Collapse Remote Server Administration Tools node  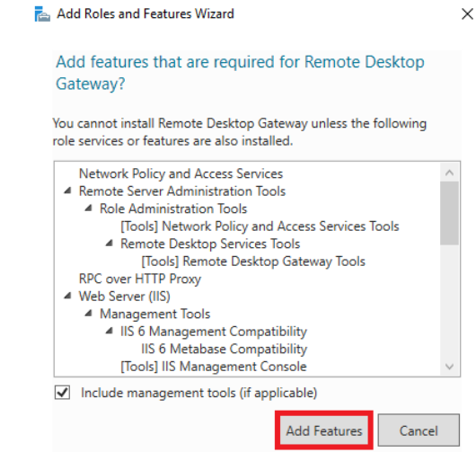click(67, 191)
